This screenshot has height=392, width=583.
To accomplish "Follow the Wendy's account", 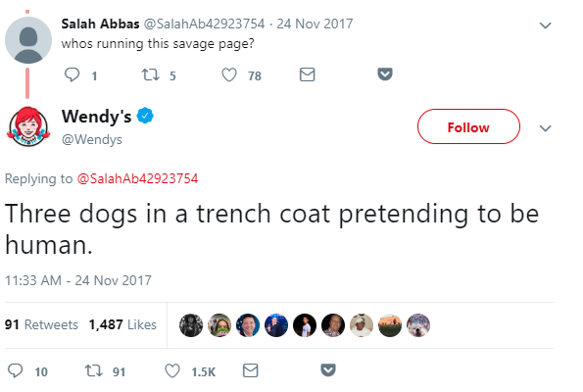I will tap(468, 126).
